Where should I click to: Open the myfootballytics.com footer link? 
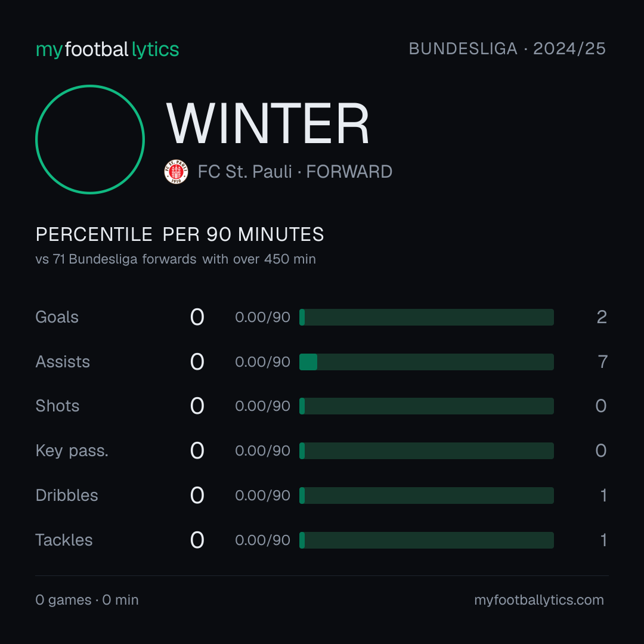pyautogui.click(x=539, y=600)
